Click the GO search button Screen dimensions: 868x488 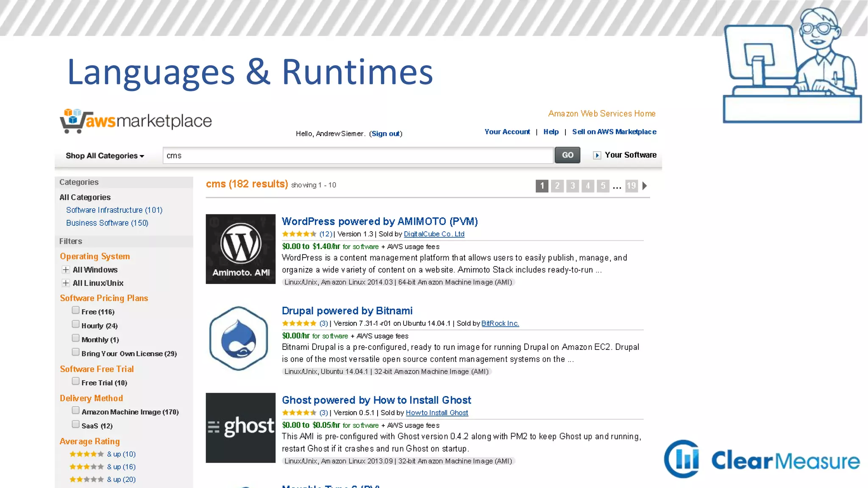[568, 155]
